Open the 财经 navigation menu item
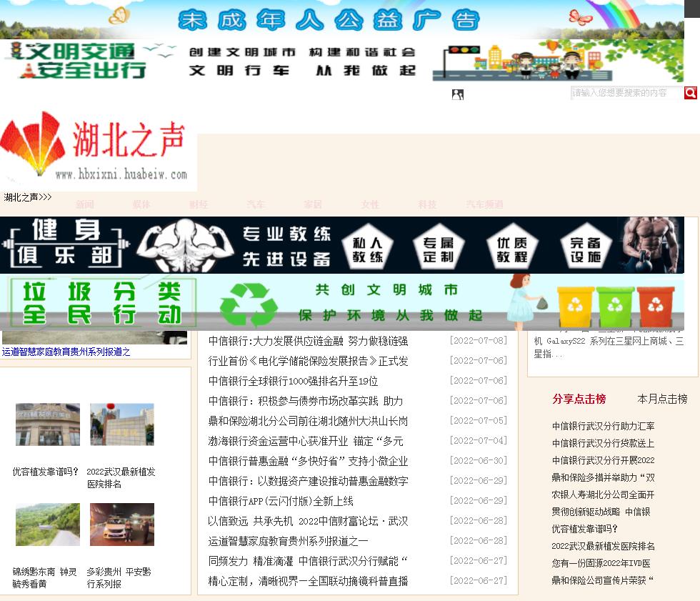 [199, 204]
